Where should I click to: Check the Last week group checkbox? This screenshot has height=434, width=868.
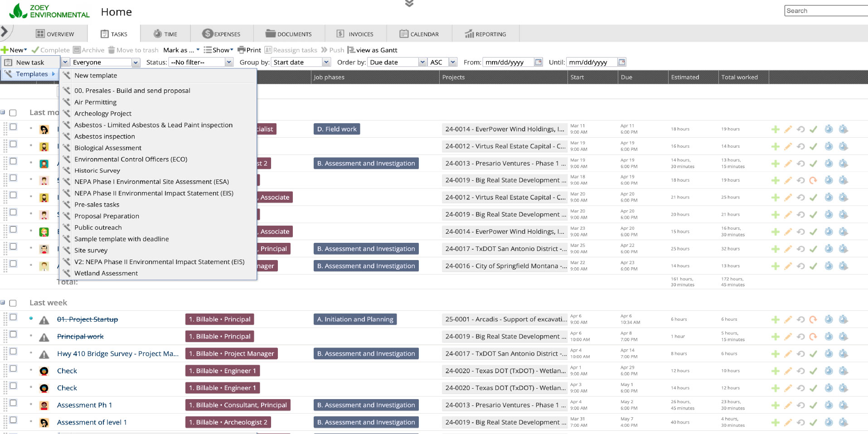[x=13, y=303]
